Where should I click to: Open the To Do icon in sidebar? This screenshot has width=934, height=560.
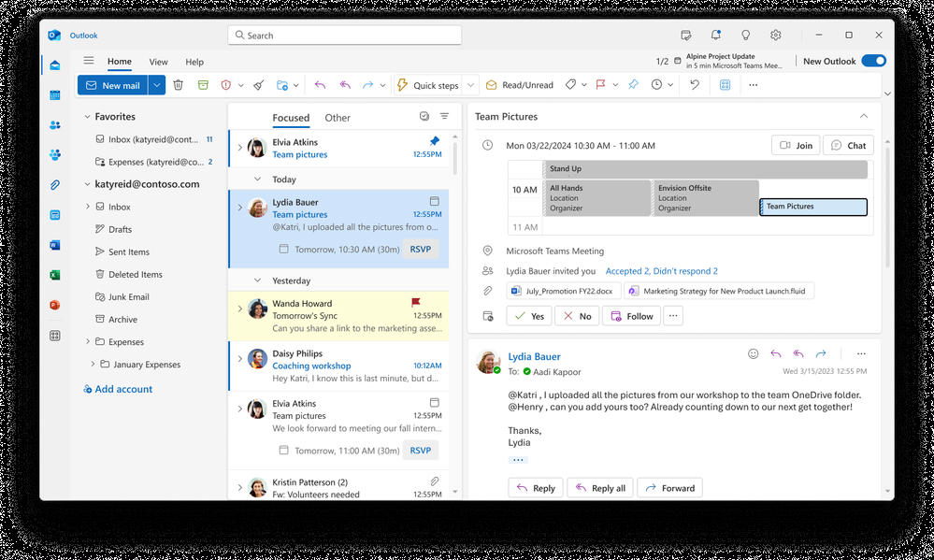pyautogui.click(x=55, y=215)
